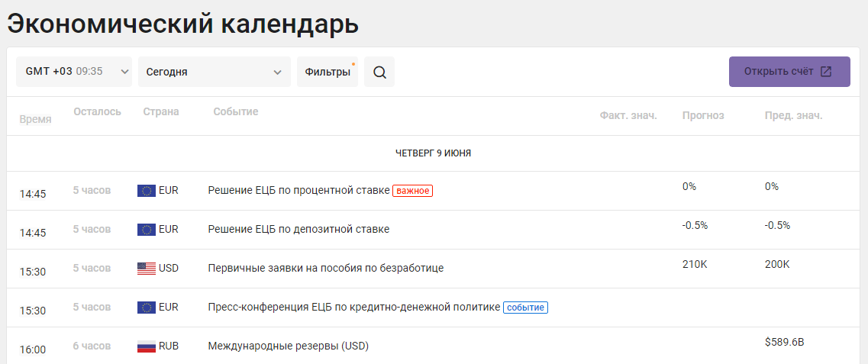Open the Сегодня date range dropdown

[x=215, y=72]
